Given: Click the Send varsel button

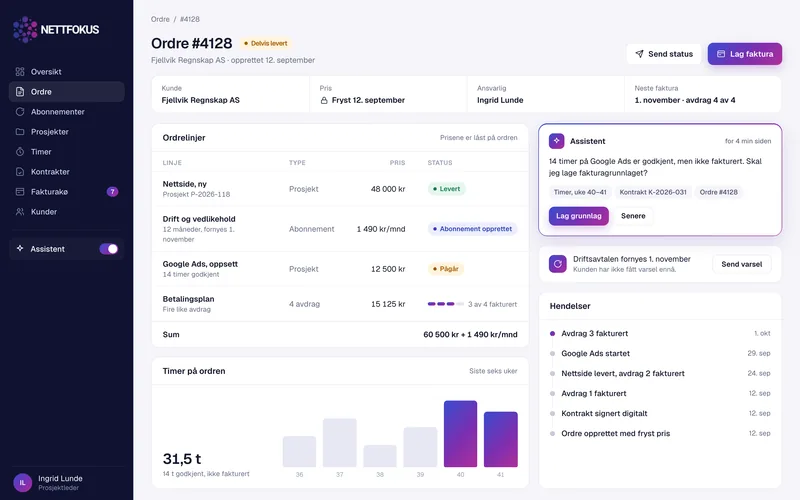Looking at the screenshot, I should pos(741,264).
